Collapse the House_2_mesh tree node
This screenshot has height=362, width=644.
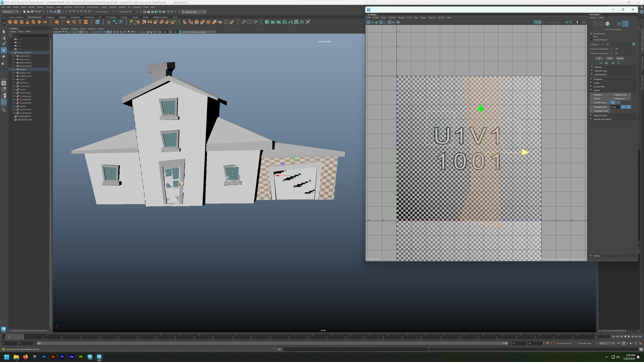coord(13,53)
